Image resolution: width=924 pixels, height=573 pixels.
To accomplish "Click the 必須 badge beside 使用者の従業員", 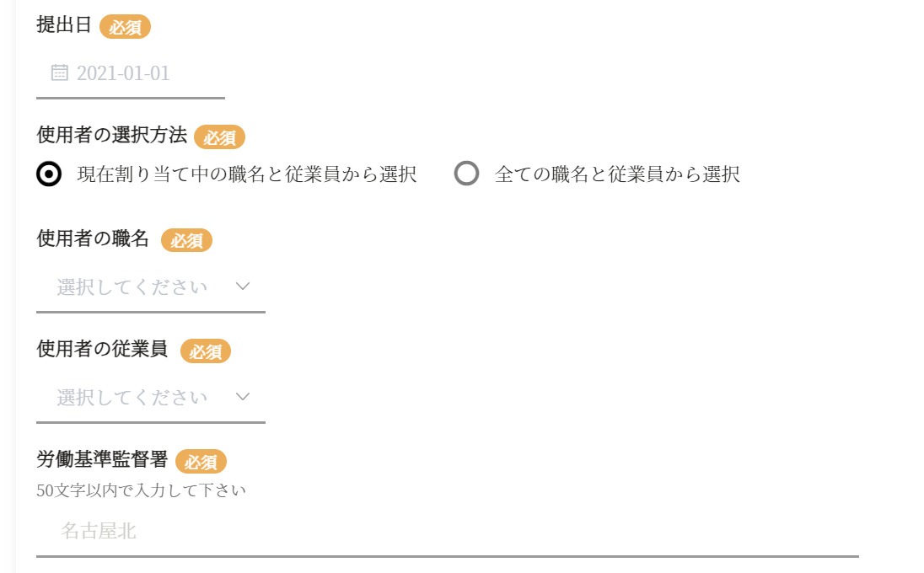I will [x=205, y=351].
